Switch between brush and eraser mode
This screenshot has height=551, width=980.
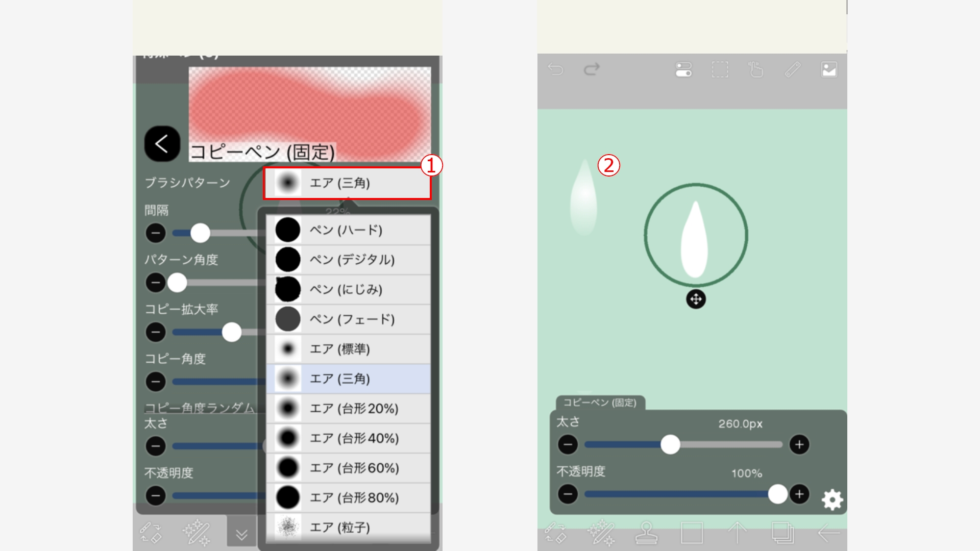click(556, 534)
